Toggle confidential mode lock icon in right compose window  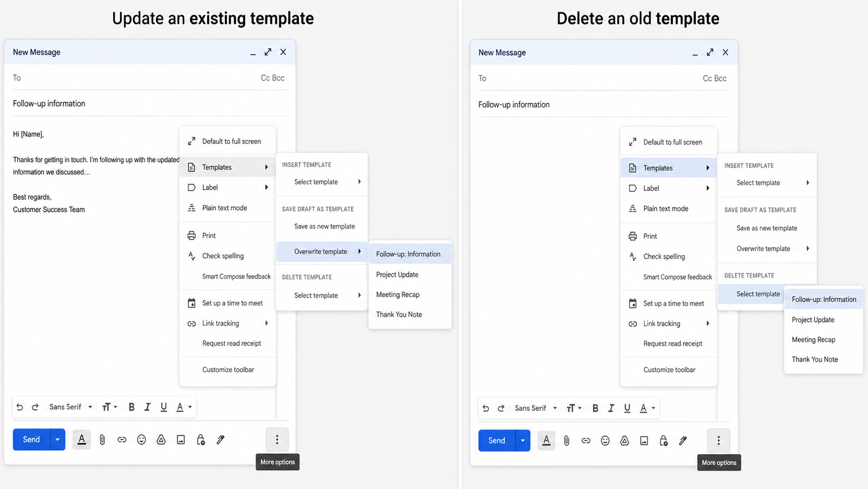[663, 441]
